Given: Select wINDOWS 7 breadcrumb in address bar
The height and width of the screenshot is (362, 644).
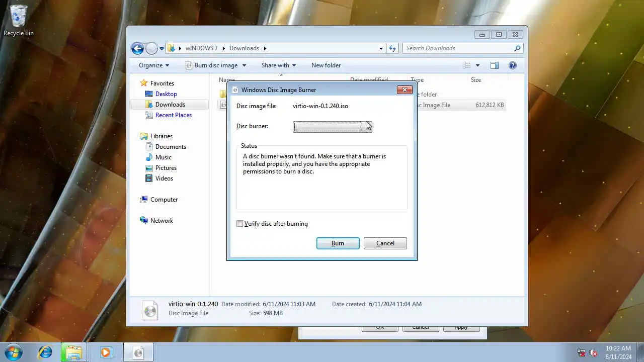Looking at the screenshot, I should coord(201,48).
